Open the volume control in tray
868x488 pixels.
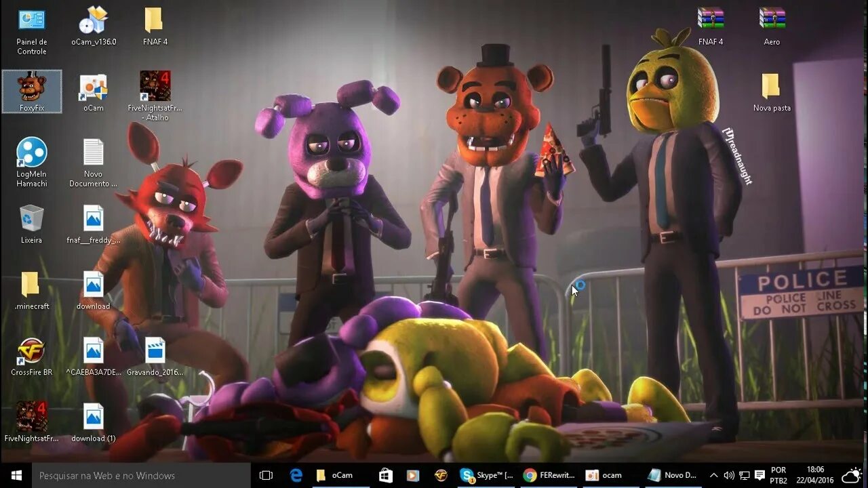coord(729,475)
